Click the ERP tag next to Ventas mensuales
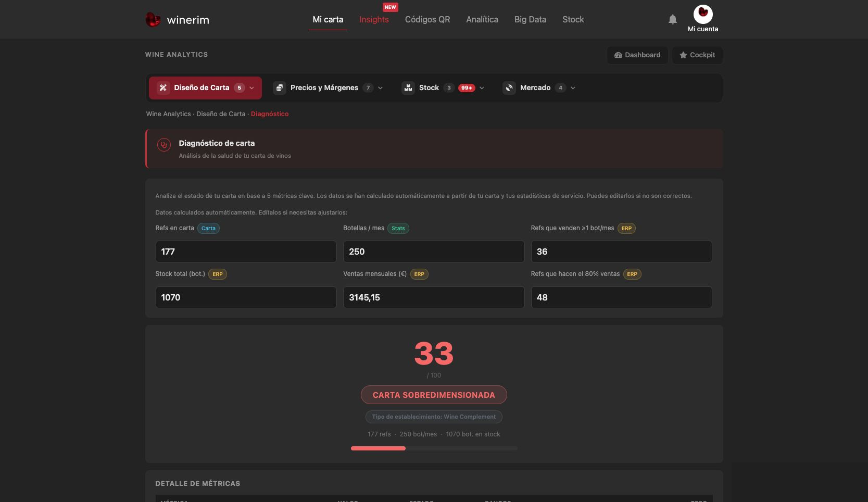Screen dimensions: 868x502 419,274
